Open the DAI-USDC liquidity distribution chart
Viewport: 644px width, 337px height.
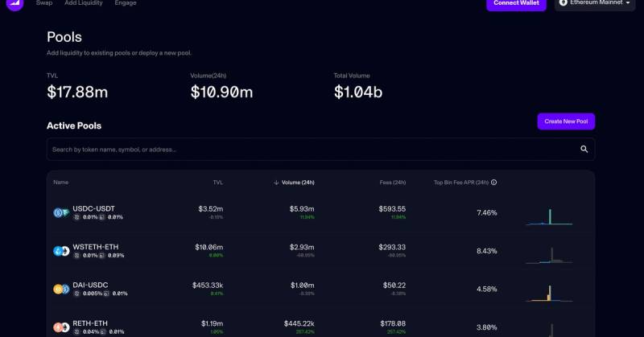pyautogui.click(x=549, y=293)
